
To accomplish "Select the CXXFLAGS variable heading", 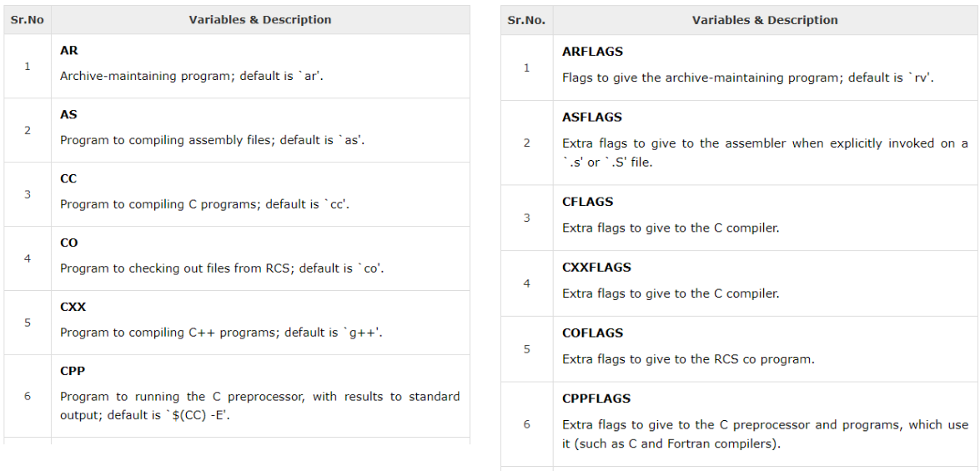I will point(596,268).
